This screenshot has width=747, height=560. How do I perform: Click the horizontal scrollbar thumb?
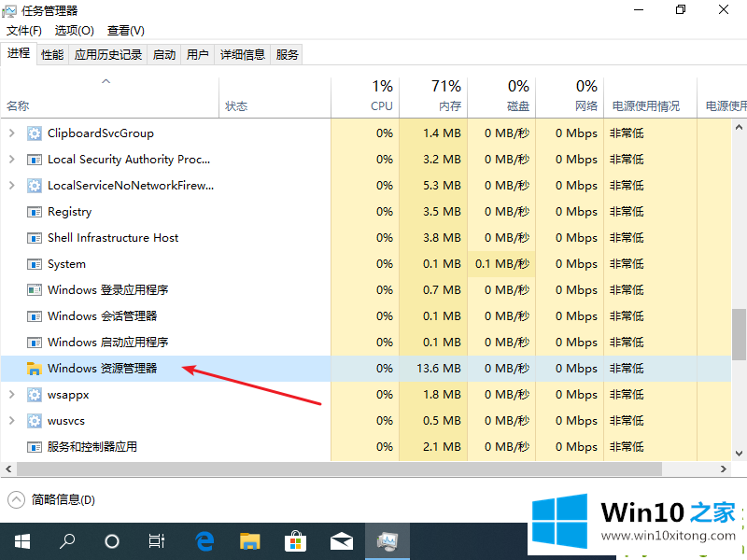pyautogui.click(x=339, y=469)
